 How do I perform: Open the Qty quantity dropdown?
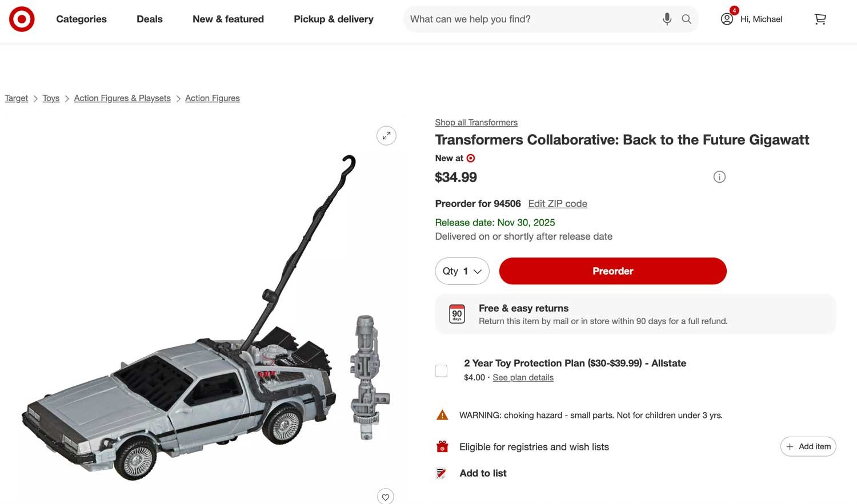pos(462,271)
